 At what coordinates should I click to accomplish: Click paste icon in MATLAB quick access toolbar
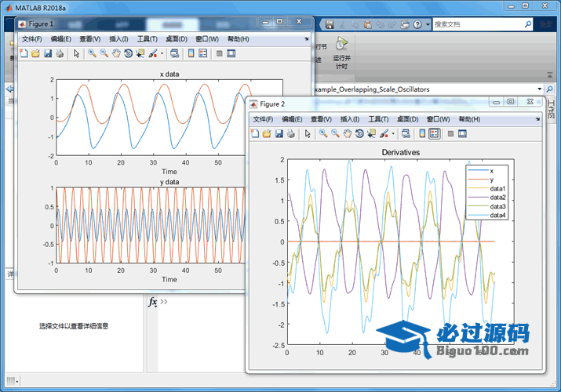tap(367, 24)
